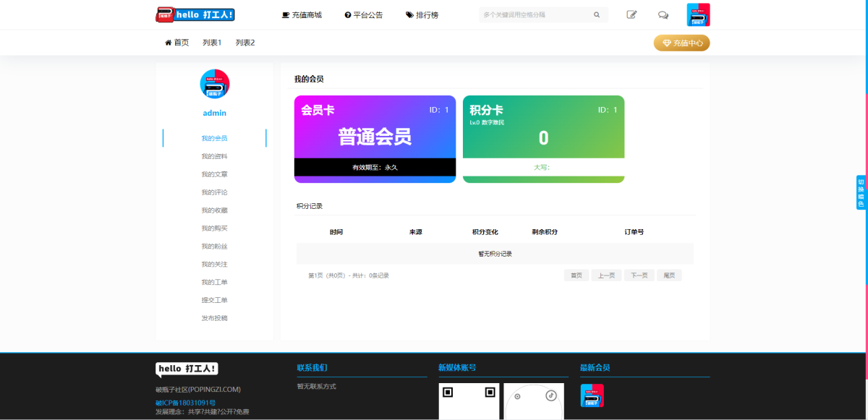The width and height of the screenshot is (868, 420).
Task: Click the 充值中心 gold button
Action: pos(682,43)
